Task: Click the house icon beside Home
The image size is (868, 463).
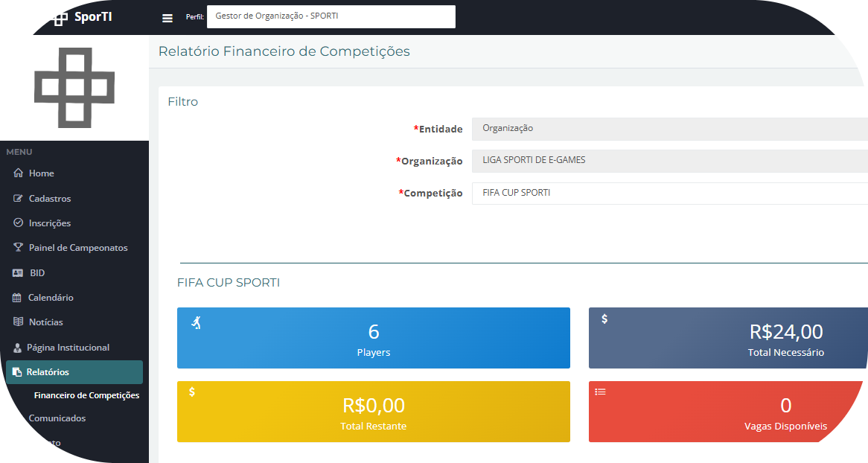Action: click(19, 173)
